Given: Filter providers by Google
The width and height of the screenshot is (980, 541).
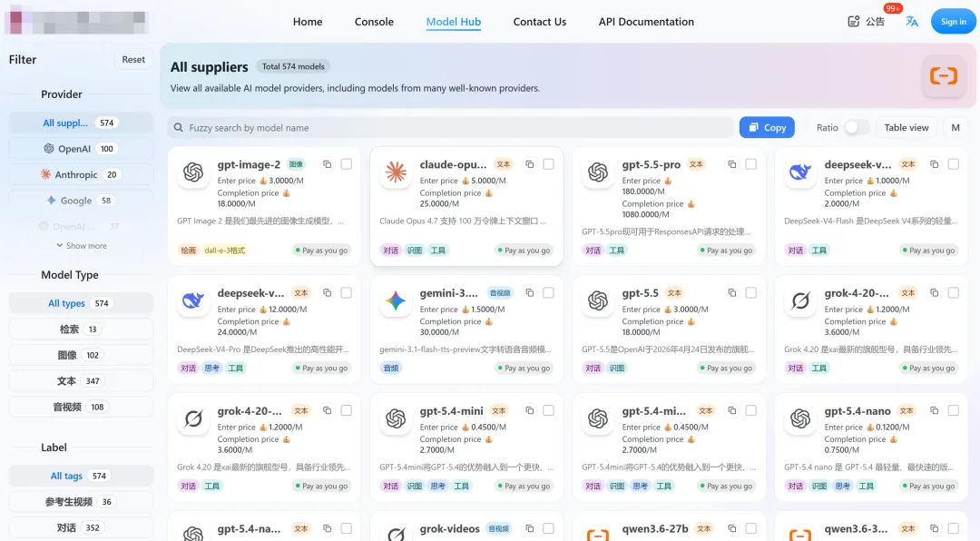Looking at the screenshot, I should point(81,201).
